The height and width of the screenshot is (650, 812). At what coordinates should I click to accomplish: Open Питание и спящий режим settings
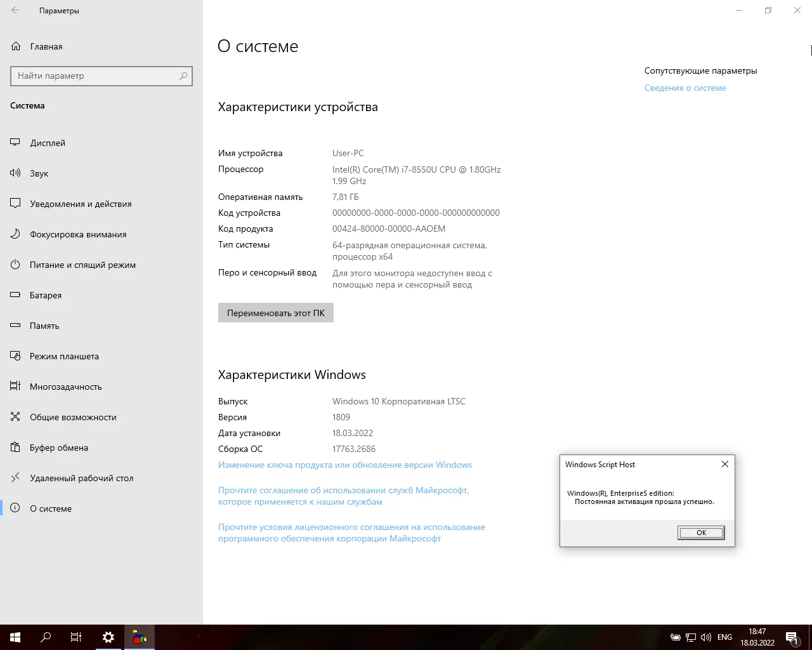click(101, 265)
